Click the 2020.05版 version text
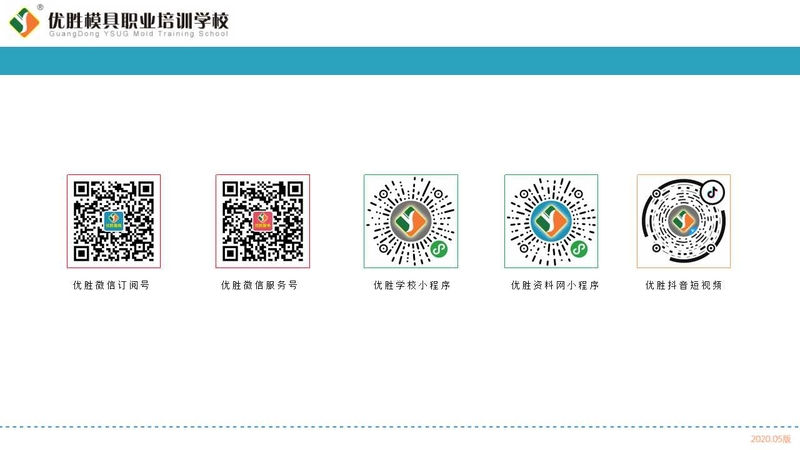The height and width of the screenshot is (450, 800). pyautogui.click(x=770, y=439)
